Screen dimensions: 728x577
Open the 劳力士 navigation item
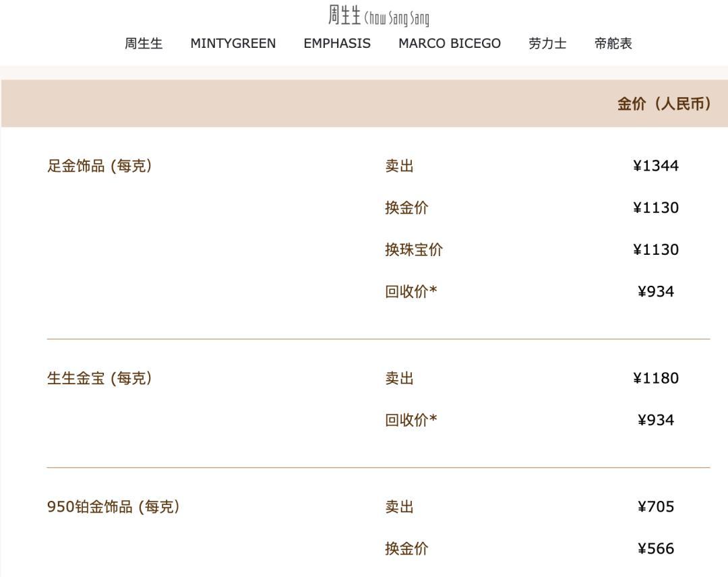[x=547, y=43]
